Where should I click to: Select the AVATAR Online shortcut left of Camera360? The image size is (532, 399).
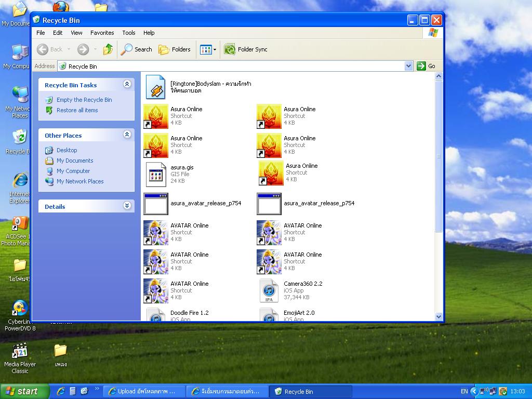click(156, 291)
